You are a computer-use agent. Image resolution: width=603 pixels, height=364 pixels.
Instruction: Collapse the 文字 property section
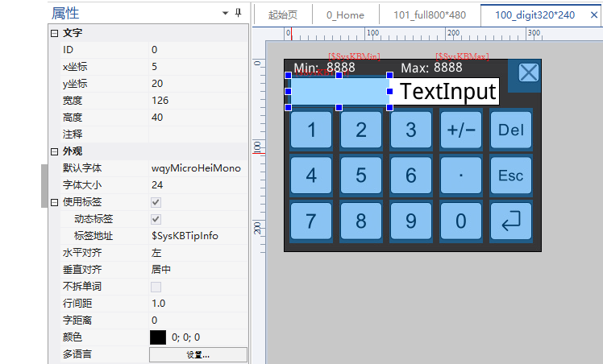coord(55,33)
